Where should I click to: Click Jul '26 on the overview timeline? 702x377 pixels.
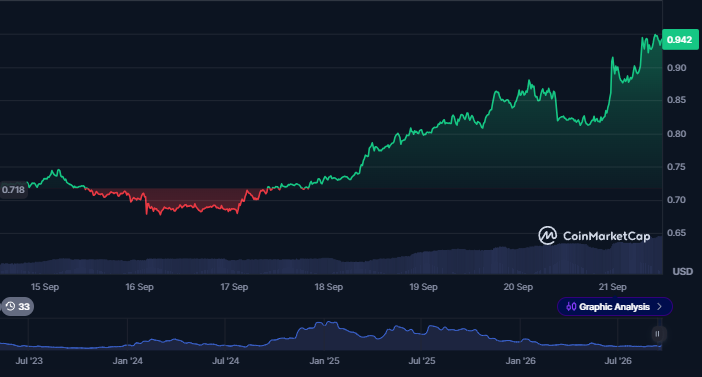coord(618,361)
